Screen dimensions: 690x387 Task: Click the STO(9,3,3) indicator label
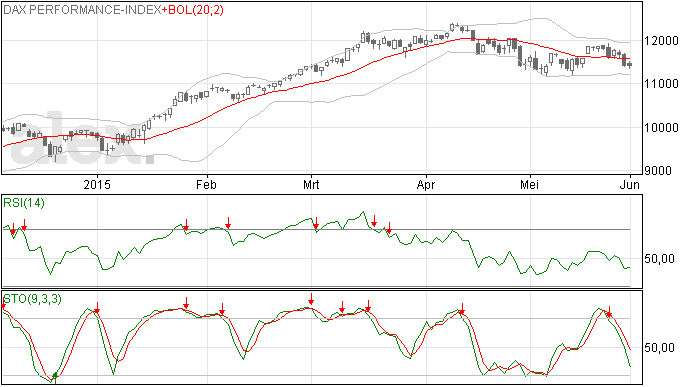tap(32, 299)
